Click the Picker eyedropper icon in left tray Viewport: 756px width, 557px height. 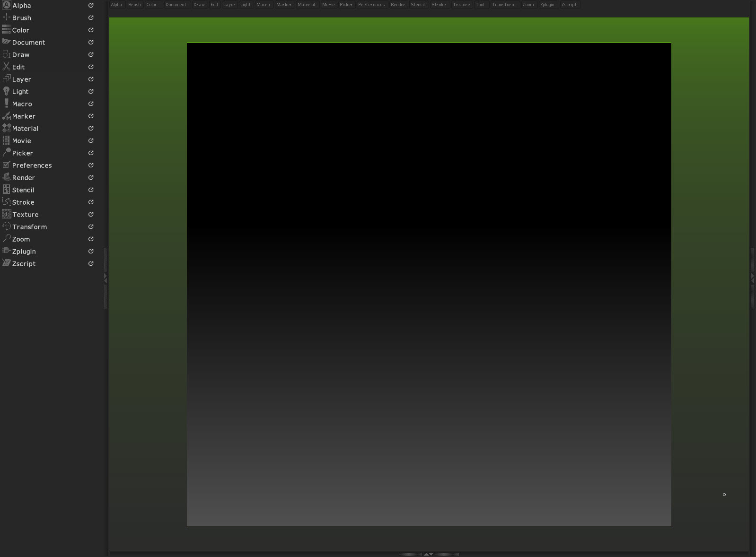click(7, 153)
